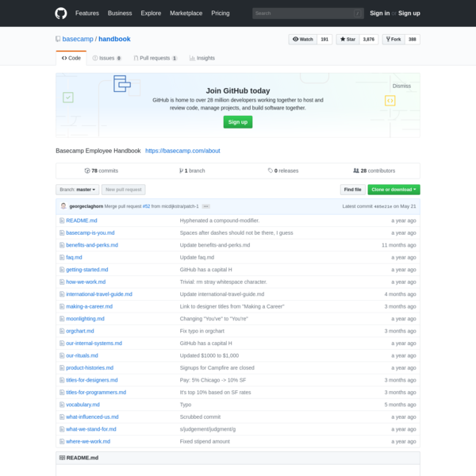View the 1 branch link
This screenshot has width=476, height=476.
click(192, 171)
